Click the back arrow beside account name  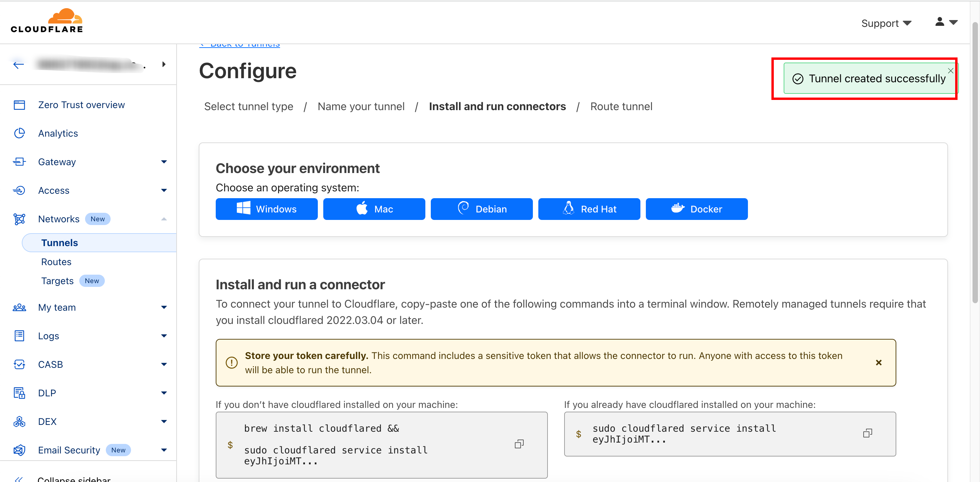click(x=18, y=65)
